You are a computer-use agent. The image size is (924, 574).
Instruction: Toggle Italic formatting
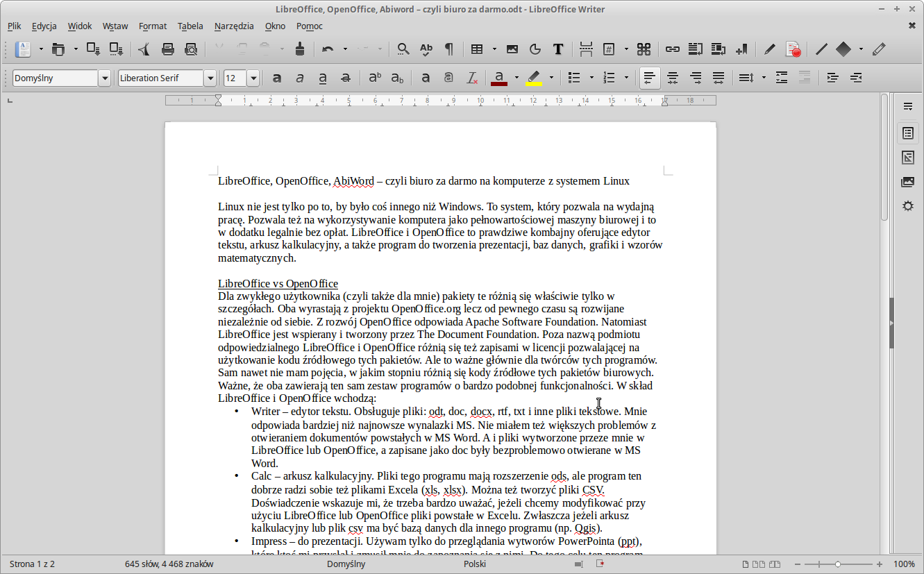click(300, 78)
